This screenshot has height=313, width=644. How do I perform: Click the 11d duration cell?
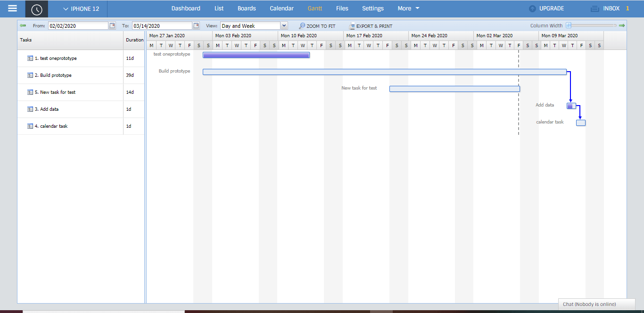(x=134, y=58)
